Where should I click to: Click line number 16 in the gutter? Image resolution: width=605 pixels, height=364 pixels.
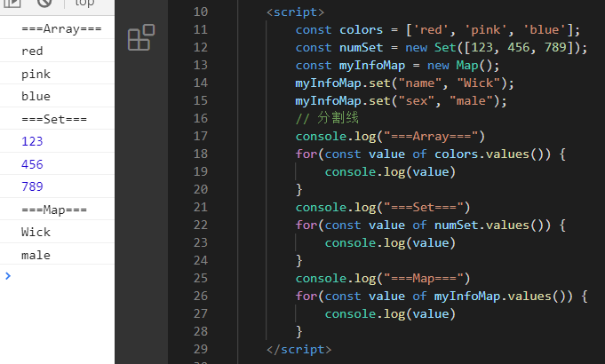click(x=201, y=118)
